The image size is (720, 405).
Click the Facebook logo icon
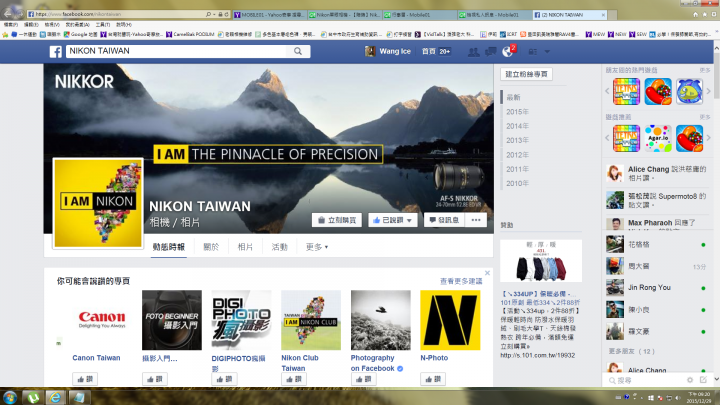(x=56, y=51)
